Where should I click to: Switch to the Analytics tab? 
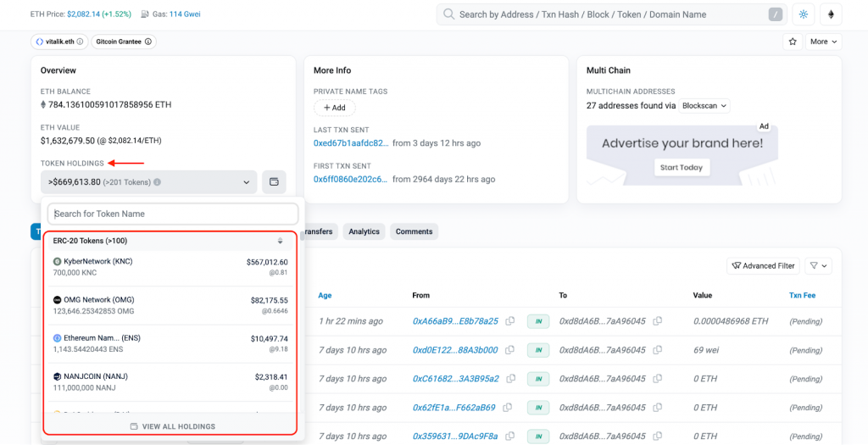[x=364, y=231]
